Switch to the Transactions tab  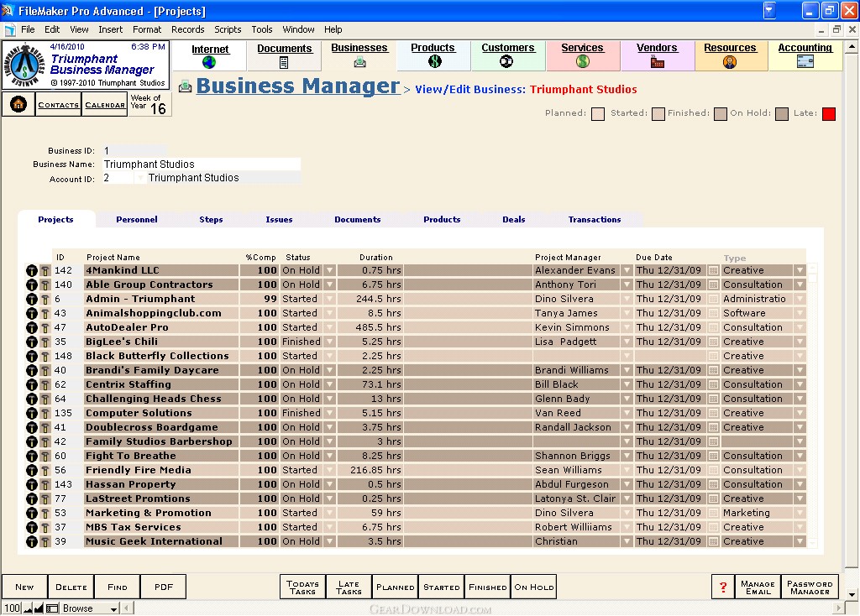coord(595,219)
